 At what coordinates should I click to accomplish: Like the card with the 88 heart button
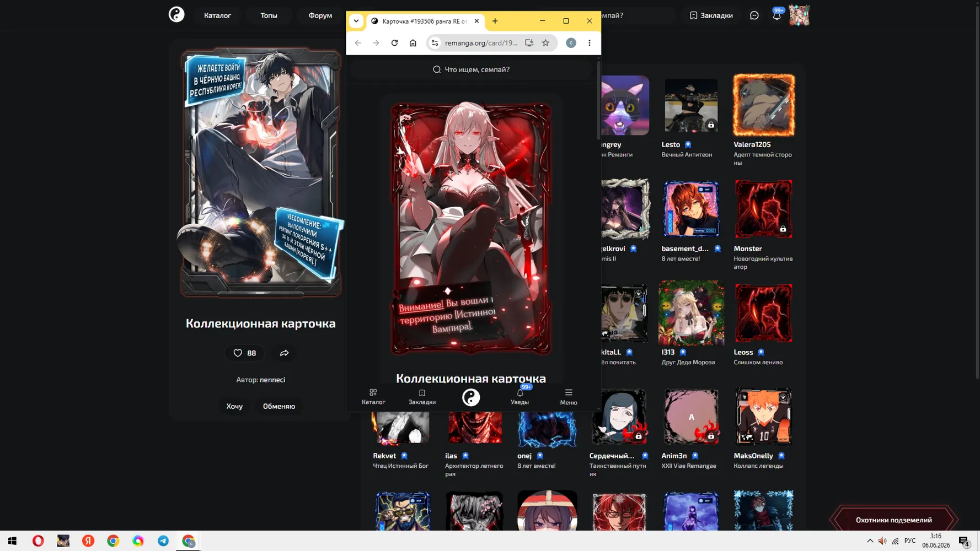[244, 353]
